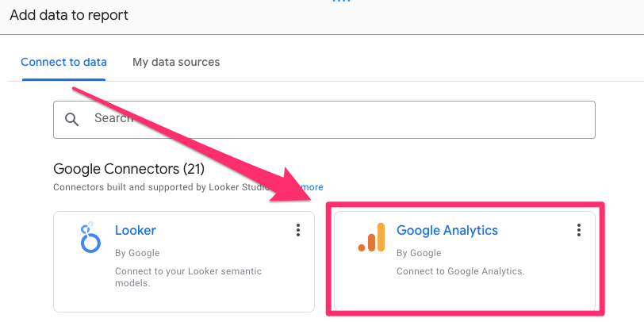Image resolution: width=644 pixels, height=322 pixels.
Task: Click the Connectors built and supported subtitle
Action: [x=159, y=187]
